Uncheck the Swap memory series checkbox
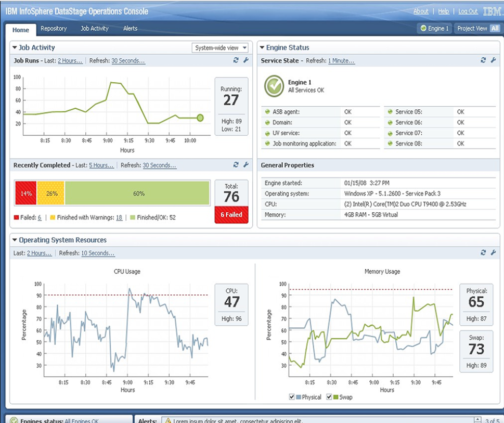 [x=329, y=396]
